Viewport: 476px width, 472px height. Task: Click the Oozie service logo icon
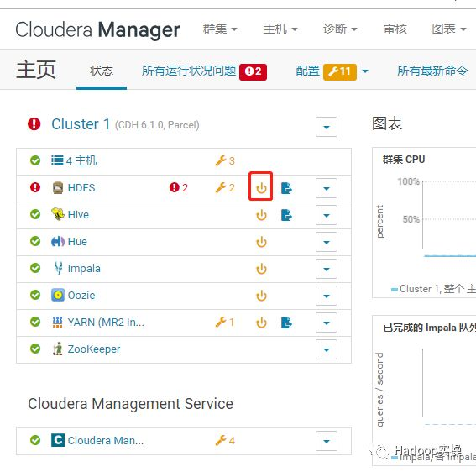click(58, 295)
